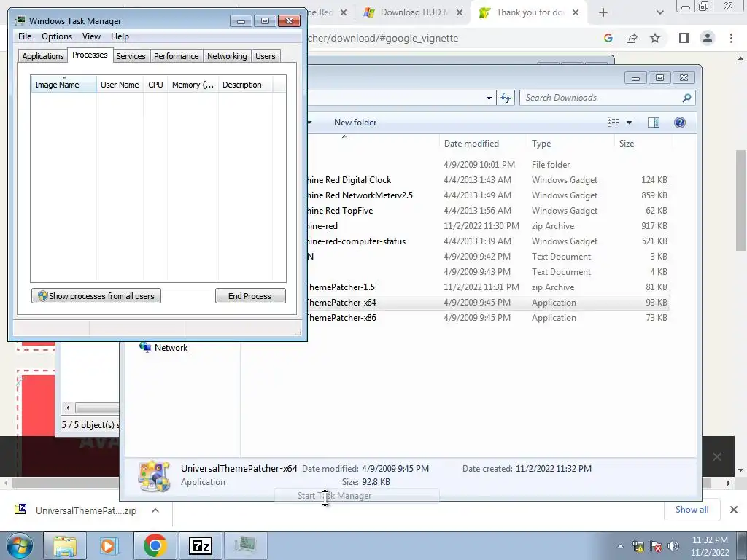Switch to Chrome via taskbar icon

(155, 545)
